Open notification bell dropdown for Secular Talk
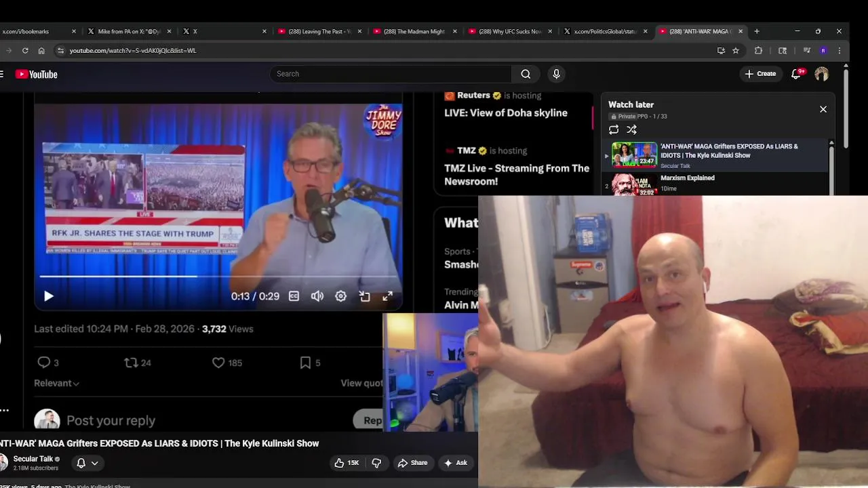 tap(87, 463)
